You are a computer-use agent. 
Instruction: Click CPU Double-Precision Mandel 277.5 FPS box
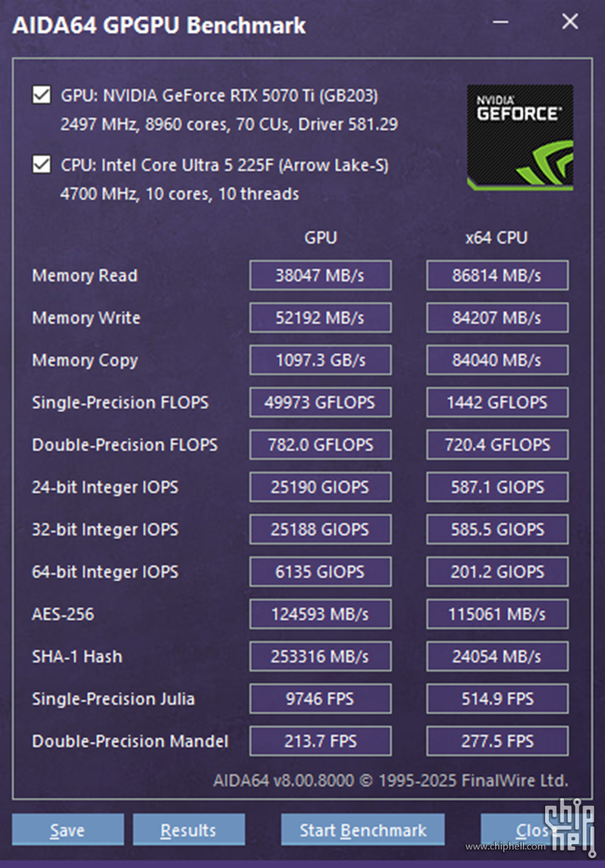click(x=497, y=741)
